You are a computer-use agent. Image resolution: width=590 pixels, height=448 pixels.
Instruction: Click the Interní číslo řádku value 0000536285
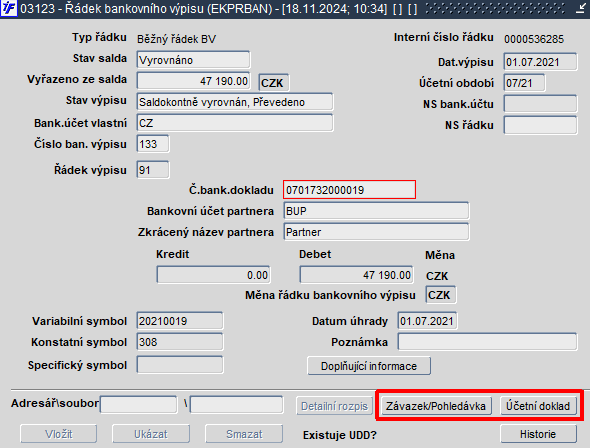pyautogui.click(x=534, y=39)
